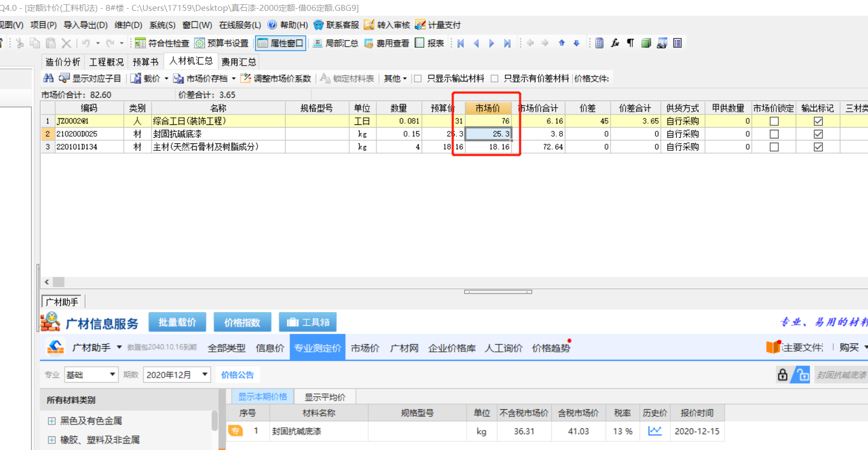Switch to the 预算书 tab
868x450 pixels.
[146, 62]
